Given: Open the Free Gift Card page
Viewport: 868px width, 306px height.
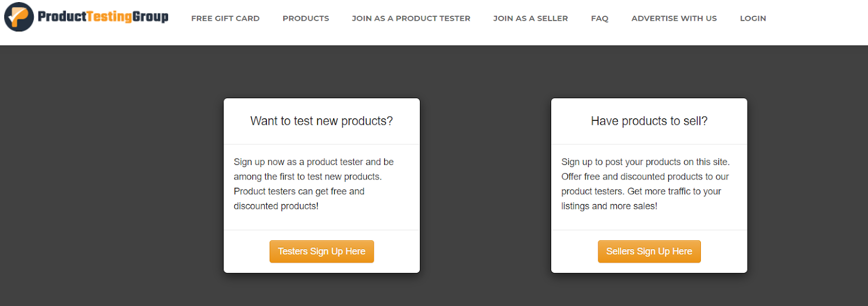Looking at the screenshot, I should tap(225, 18).
